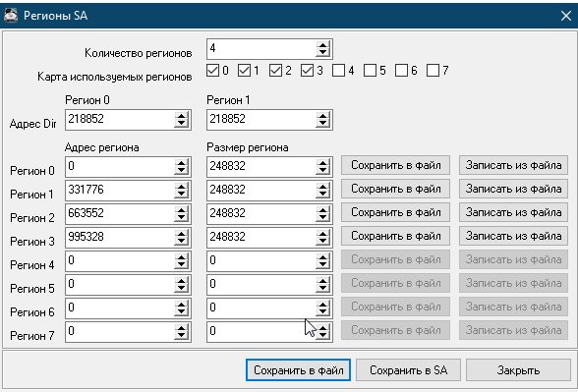Click the Регион 6 address spinner
This screenshot has width=578, height=392.
(x=181, y=308)
